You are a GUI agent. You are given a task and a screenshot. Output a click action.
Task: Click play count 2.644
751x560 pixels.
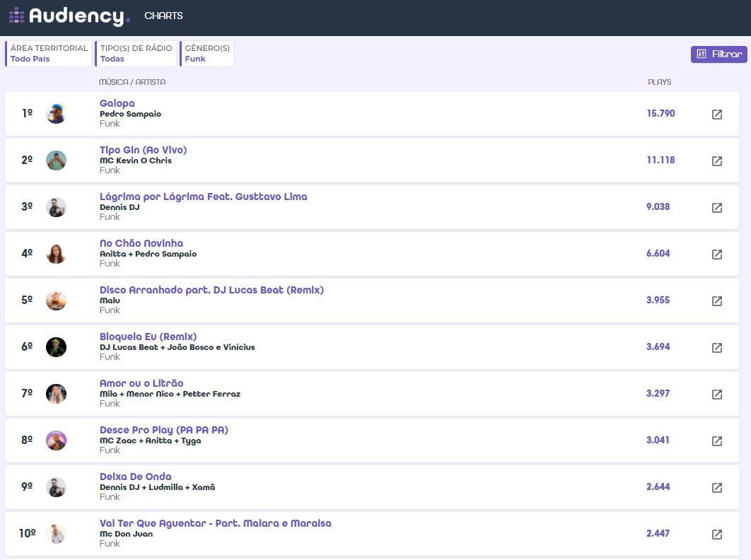(x=658, y=486)
